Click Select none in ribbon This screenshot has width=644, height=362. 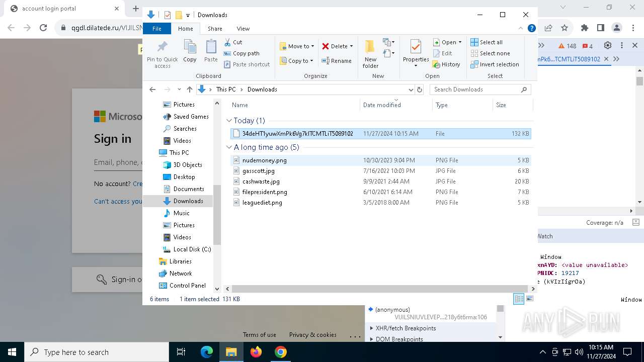point(490,53)
